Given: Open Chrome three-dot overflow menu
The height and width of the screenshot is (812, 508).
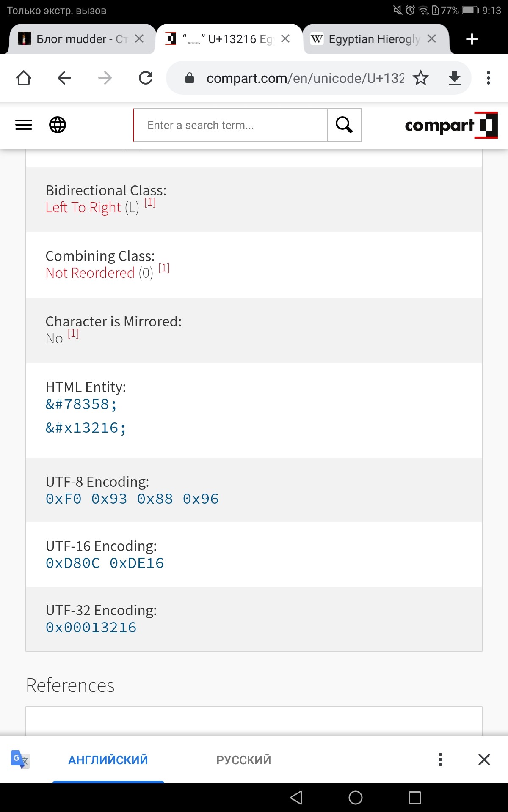Looking at the screenshot, I should click(489, 78).
